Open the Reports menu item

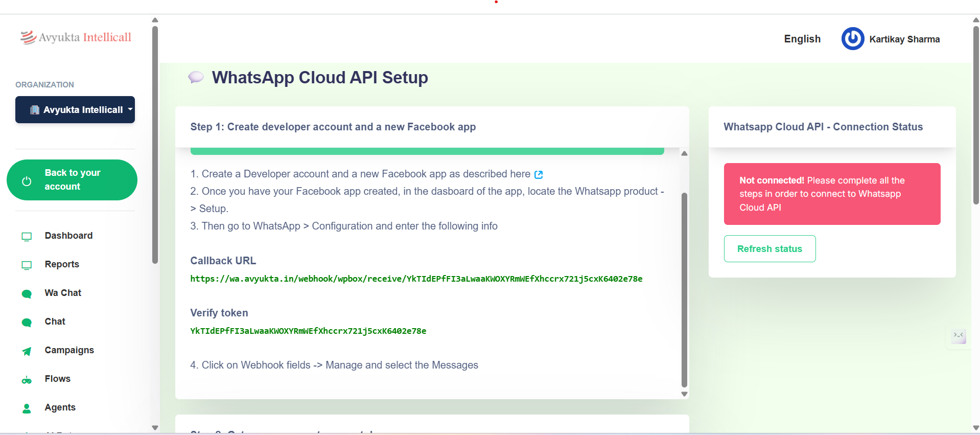62,264
